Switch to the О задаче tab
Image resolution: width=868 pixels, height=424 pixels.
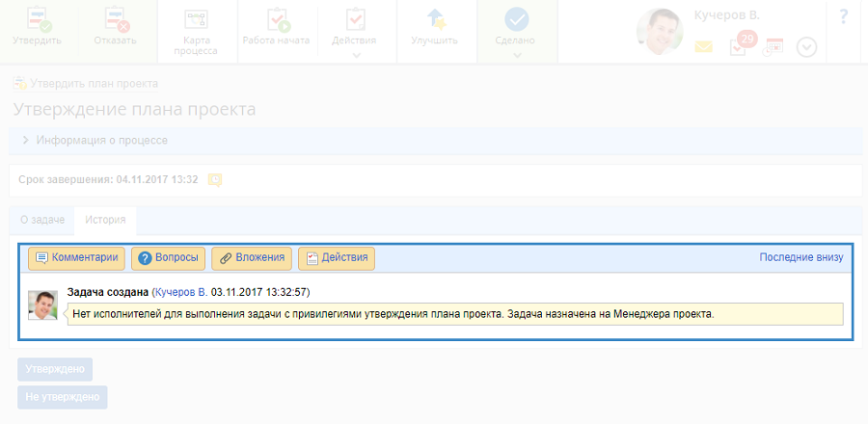click(42, 220)
